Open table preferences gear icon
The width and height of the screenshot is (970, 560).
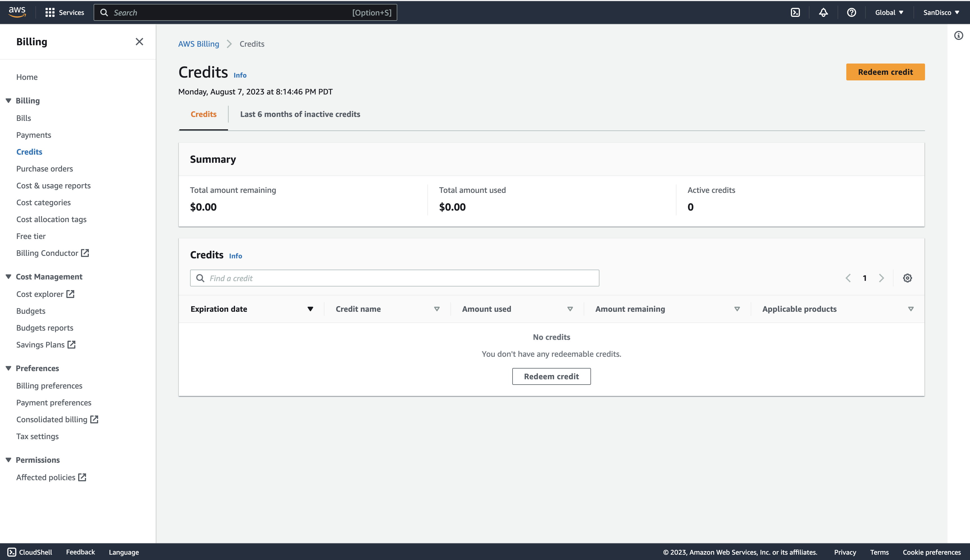907,278
